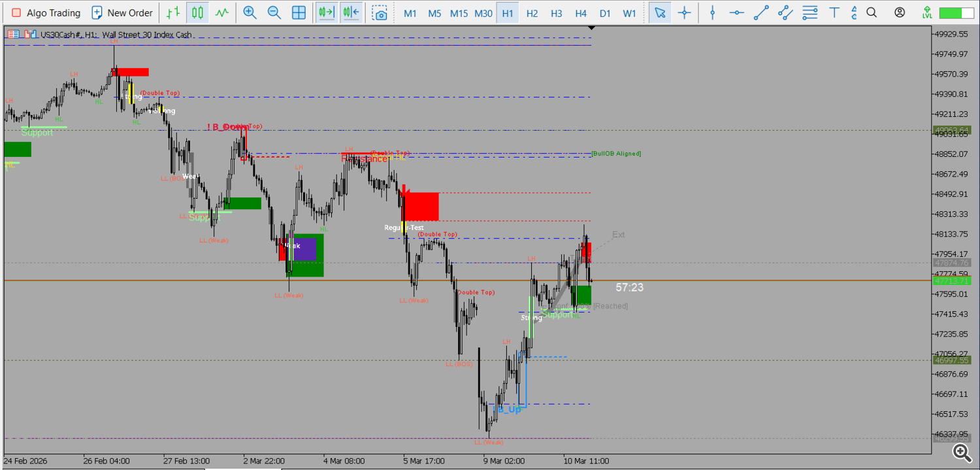Click the New Order button
The height and width of the screenshot is (470, 980).
[122, 12]
